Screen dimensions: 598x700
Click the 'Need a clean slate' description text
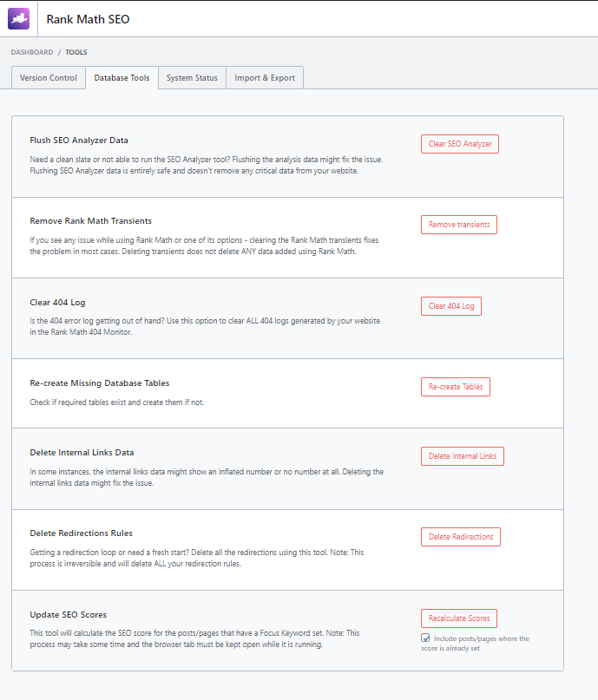tap(207, 165)
